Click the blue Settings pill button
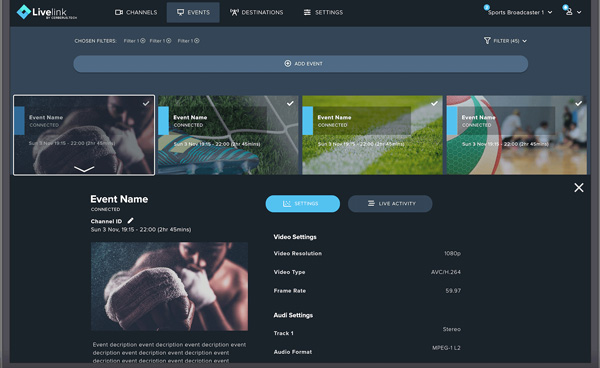The width and height of the screenshot is (600, 368). 303,204
